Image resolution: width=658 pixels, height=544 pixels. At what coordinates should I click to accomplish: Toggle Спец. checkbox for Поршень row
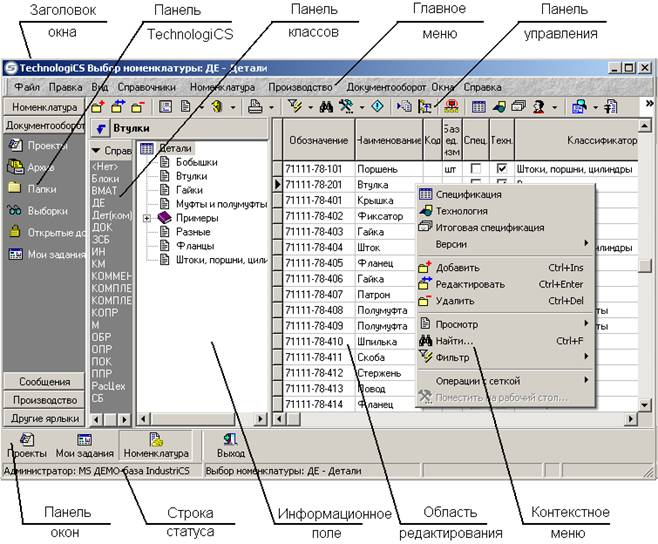point(476,169)
